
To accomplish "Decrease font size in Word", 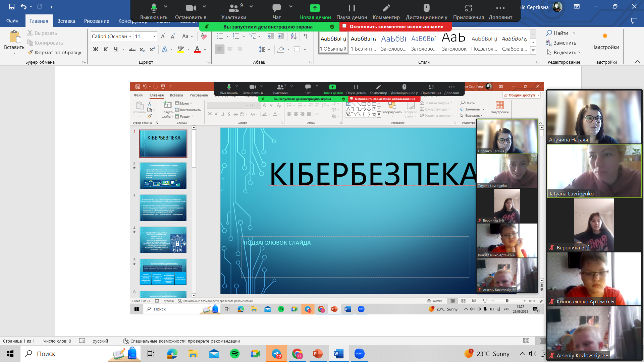I will click(x=173, y=36).
